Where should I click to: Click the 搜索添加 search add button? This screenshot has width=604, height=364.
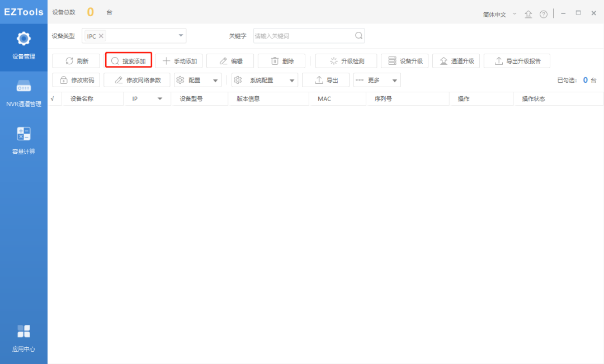click(128, 60)
